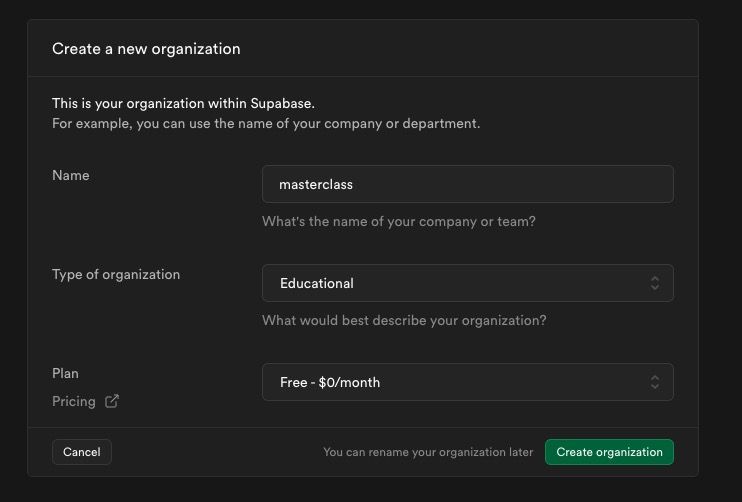Viewport: 742px width, 502px height.
Task: Click the chevron arrows in the Plan field
Action: coord(655,382)
